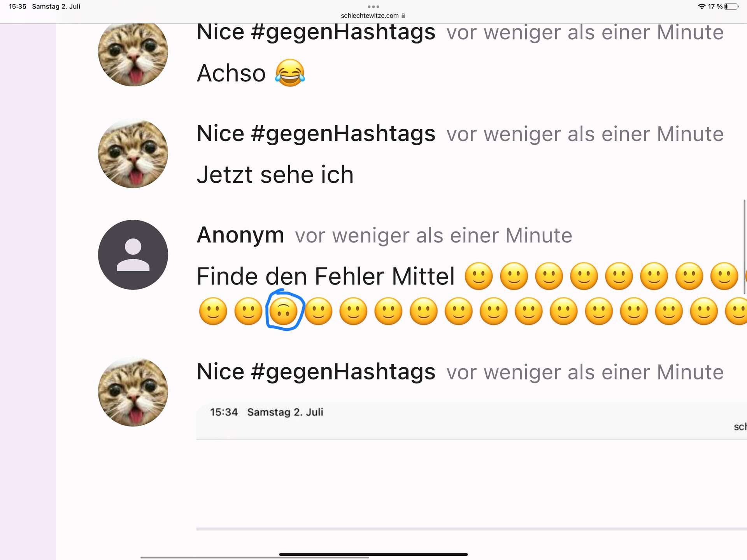Tap the battery indicator icon
Image resolution: width=747 pixels, height=560 pixels.
tap(731, 7)
